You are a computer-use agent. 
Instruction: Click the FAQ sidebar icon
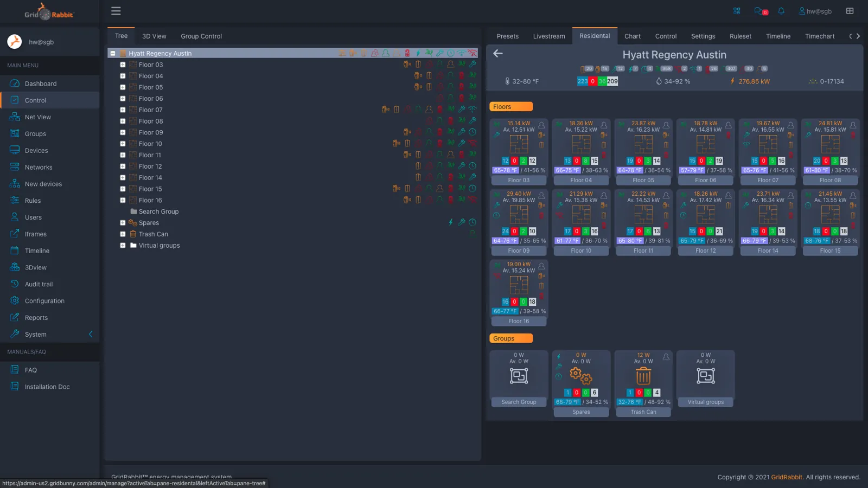[15, 370]
